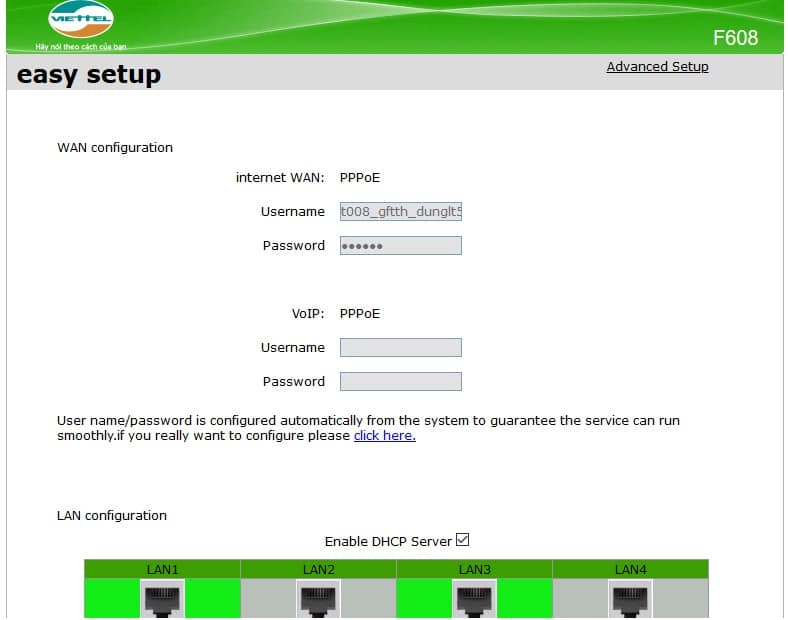Select the LAN1 ethernet port icon
Viewport: 788px width, 620px height.
tap(162, 600)
